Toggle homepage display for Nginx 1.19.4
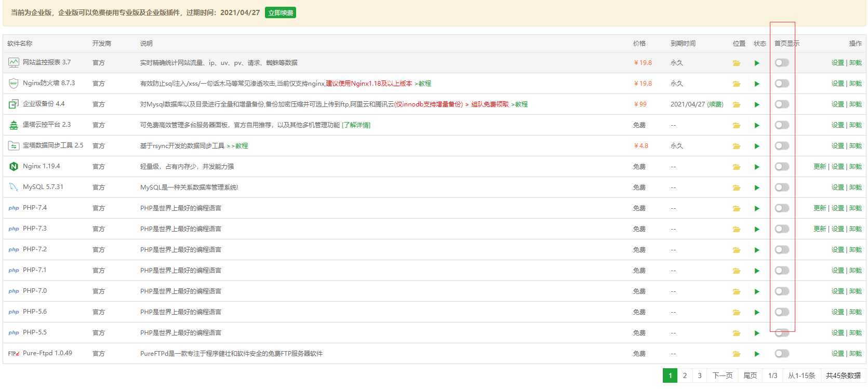Viewport: 868px width, 389px height. (x=782, y=167)
